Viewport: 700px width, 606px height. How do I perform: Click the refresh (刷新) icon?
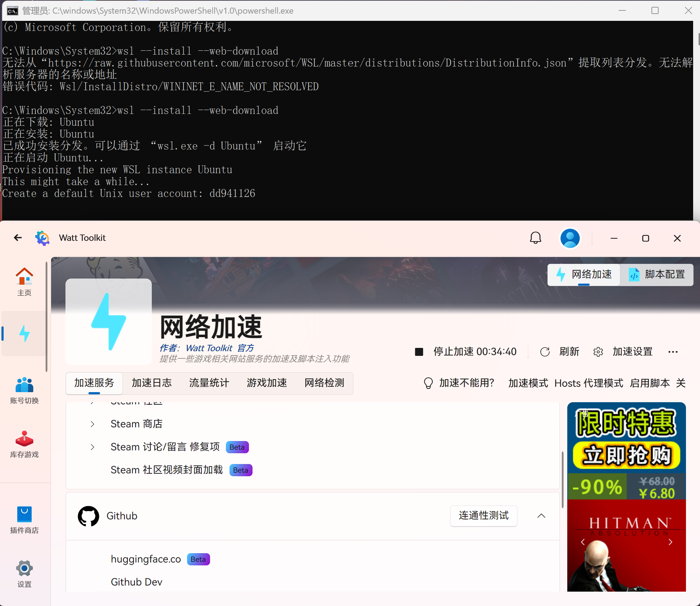[545, 352]
